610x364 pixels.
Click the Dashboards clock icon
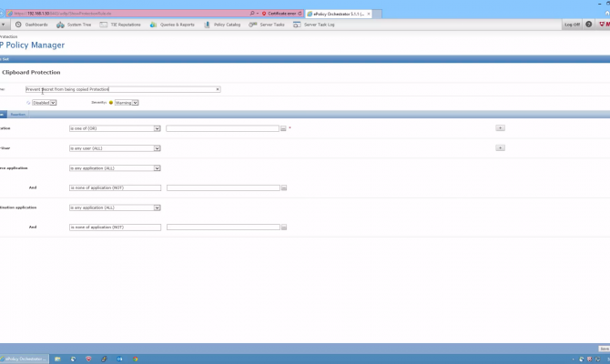pyautogui.click(x=18, y=25)
